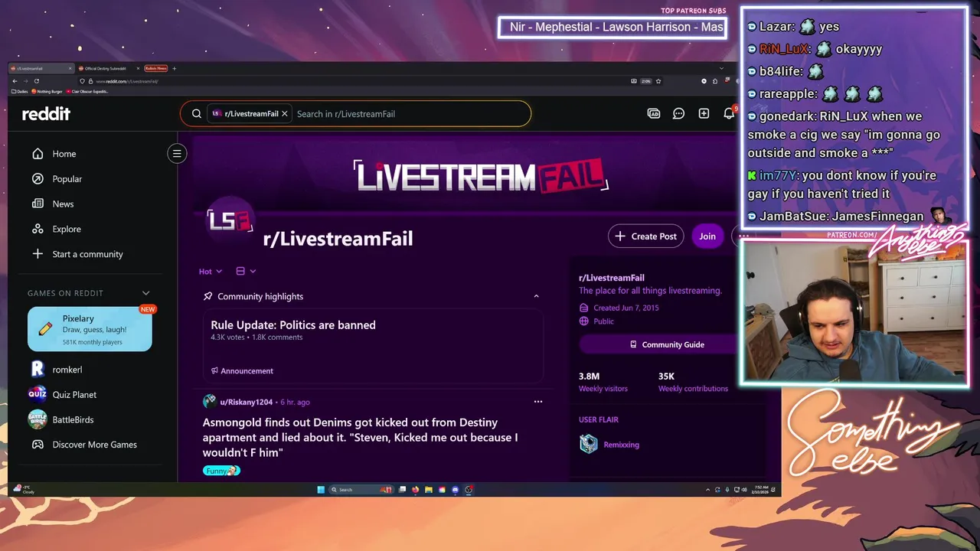Click the reddit.com address bar

[352, 81]
